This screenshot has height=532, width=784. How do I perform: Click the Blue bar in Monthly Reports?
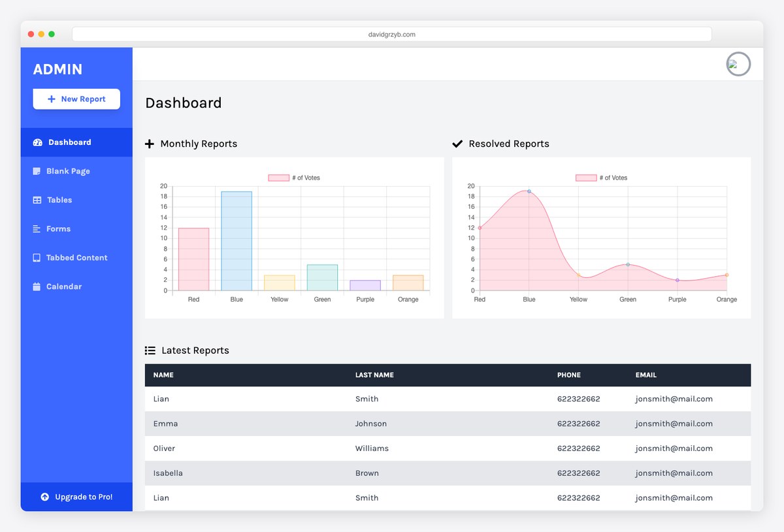[x=237, y=241]
